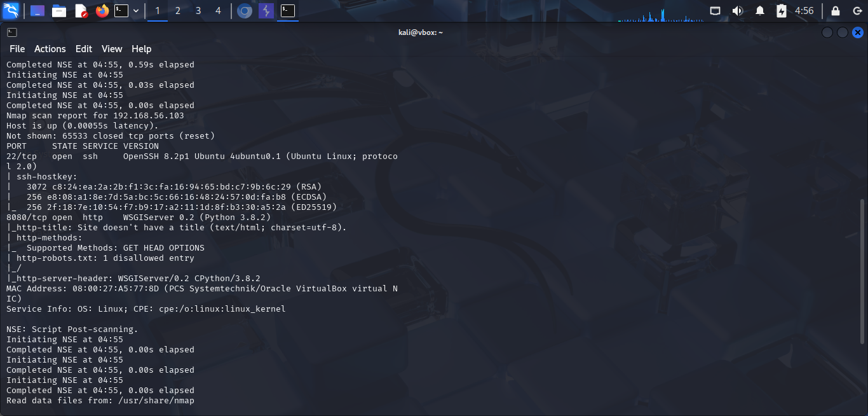Open the battery power dropdown
The image size is (868, 416).
782,10
